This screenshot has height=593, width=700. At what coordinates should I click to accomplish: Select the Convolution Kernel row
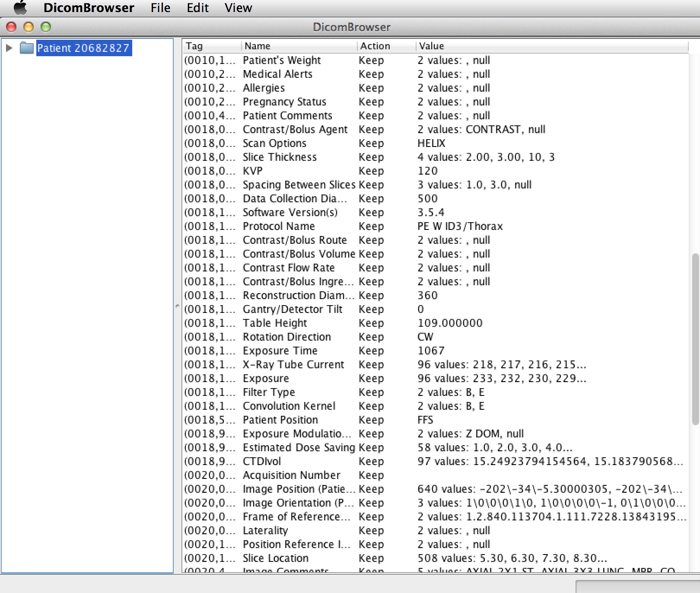point(436,406)
